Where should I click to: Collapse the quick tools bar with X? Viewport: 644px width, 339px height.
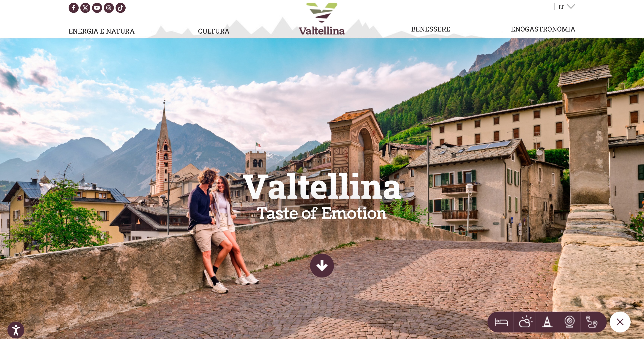pos(620,322)
